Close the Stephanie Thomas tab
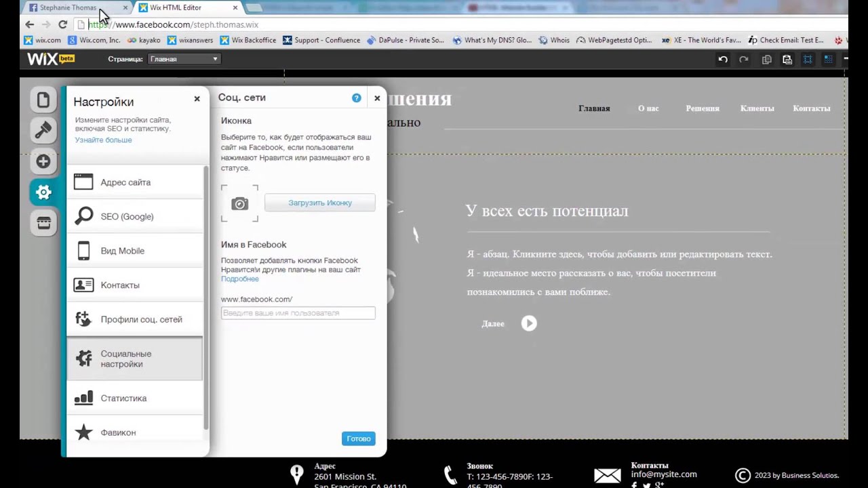The width and height of the screenshot is (868, 488). (125, 8)
